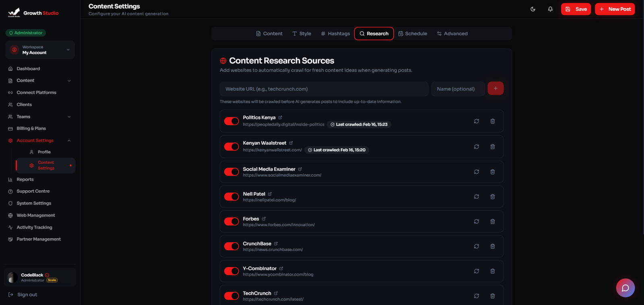Create a New Post

coord(615,9)
